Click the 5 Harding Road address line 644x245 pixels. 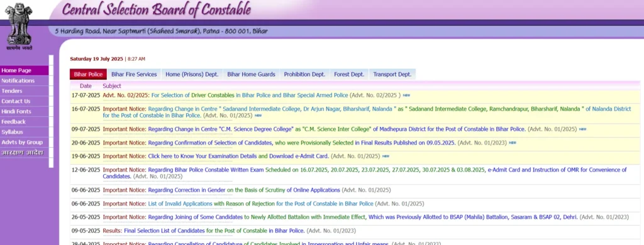point(162,31)
